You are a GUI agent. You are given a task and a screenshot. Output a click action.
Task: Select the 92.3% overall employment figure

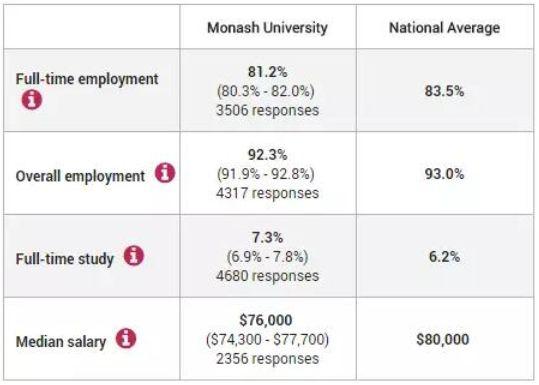pyautogui.click(x=267, y=155)
